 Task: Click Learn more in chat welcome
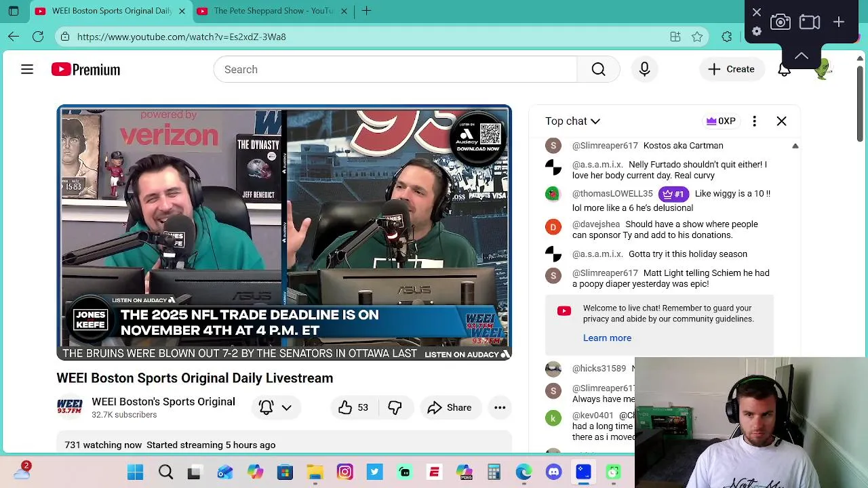pyautogui.click(x=607, y=338)
